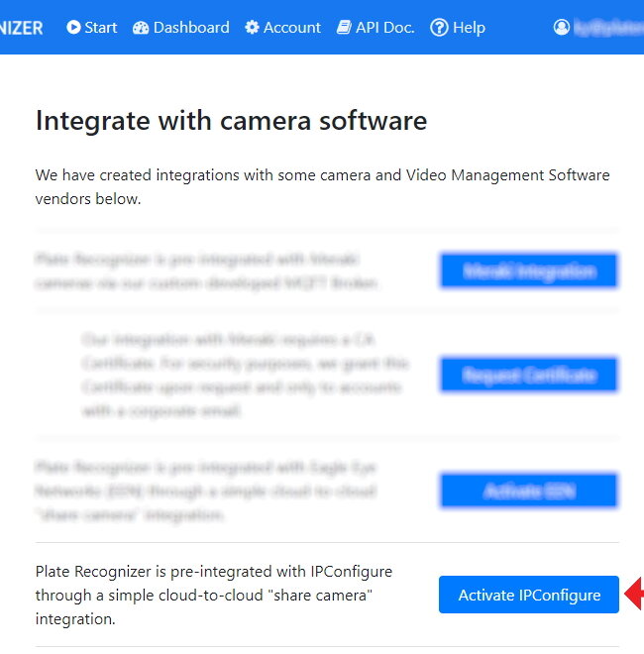Click the Account gear icon
Screen dimensions: 644x654
pyautogui.click(x=252, y=28)
